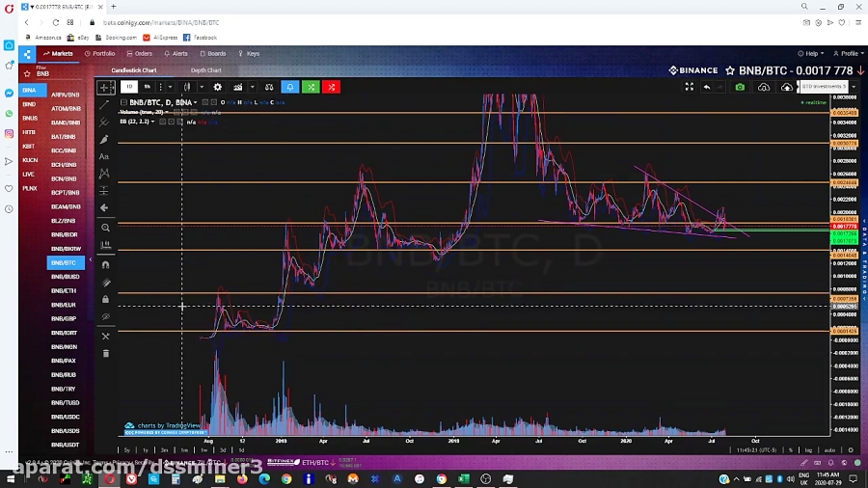The height and width of the screenshot is (488, 868).
Task: Take a chart snapshot with camera icon
Action: [740, 87]
